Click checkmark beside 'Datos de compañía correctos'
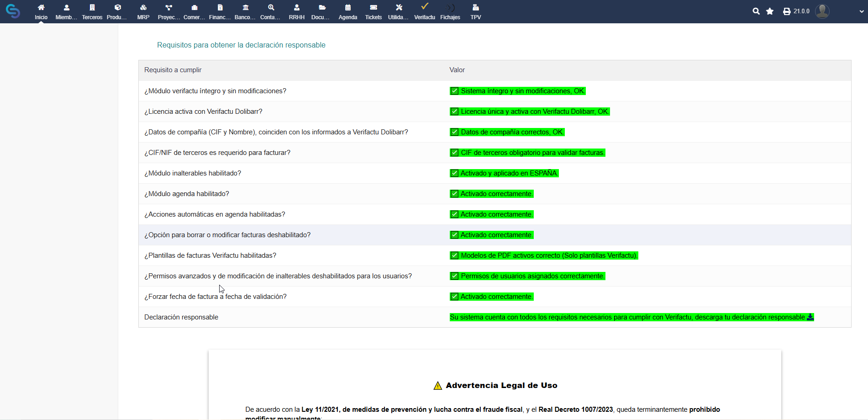Viewport: 868px width, 420px height. (454, 132)
